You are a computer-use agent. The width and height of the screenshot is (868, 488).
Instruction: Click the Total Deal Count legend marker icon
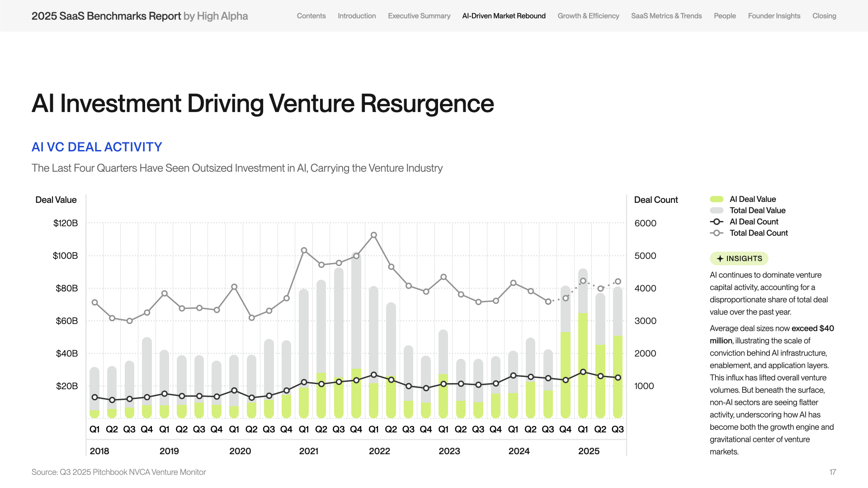[717, 233]
